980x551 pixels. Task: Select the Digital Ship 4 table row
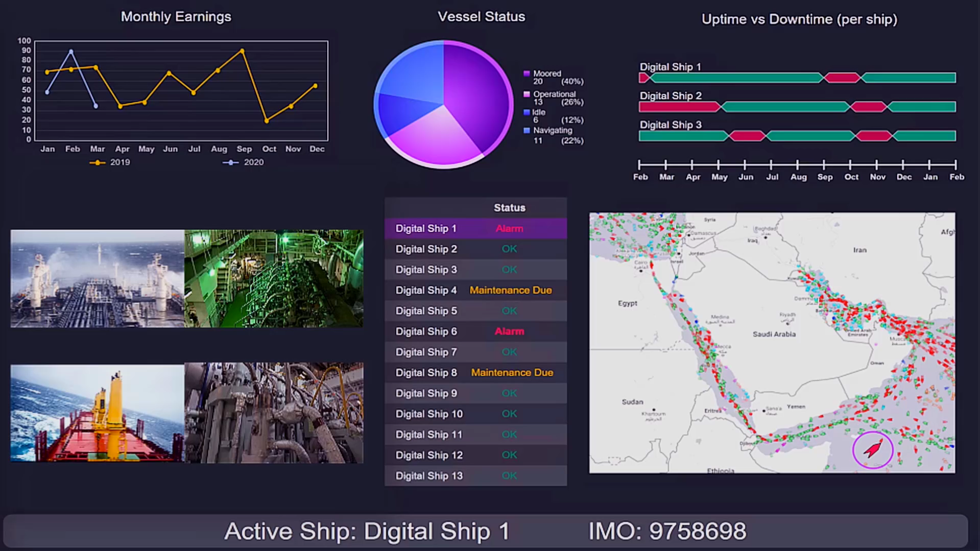pos(475,290)
